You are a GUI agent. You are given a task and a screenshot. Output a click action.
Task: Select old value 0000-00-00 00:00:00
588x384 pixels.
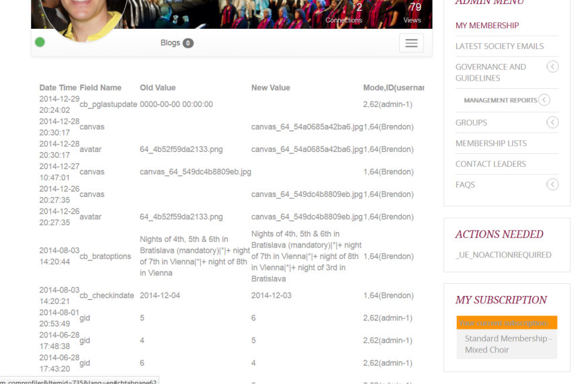click(176, 104)
